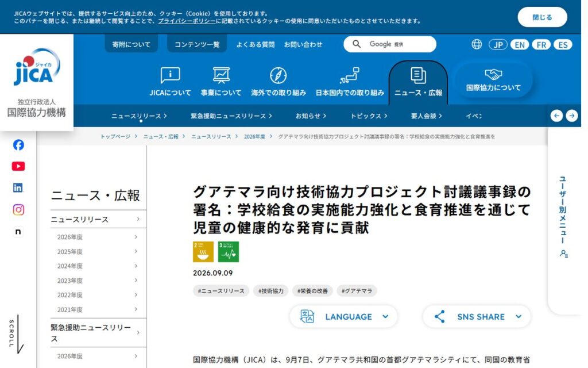Open 2021年度 in sidebar

(98, 309)
